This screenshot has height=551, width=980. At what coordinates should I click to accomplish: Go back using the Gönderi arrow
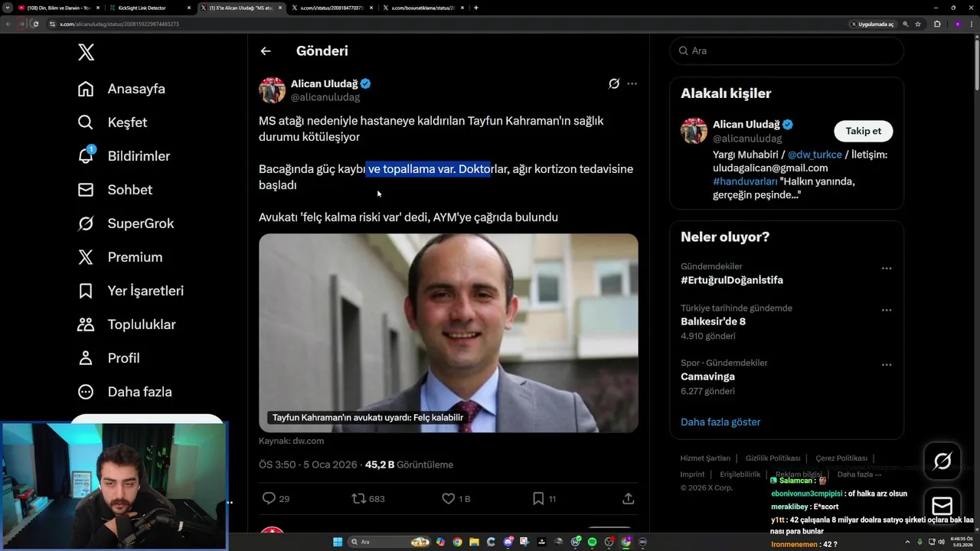tap(266, 51)
